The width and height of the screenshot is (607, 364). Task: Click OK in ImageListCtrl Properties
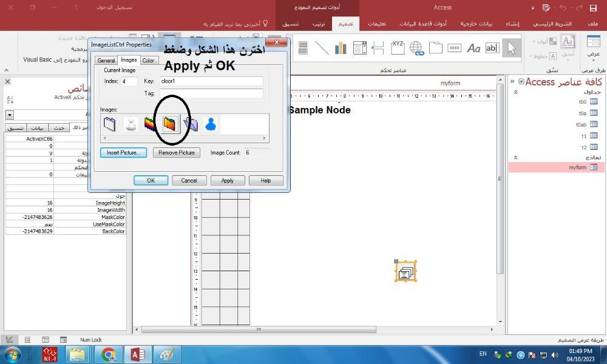pyautogui.click(x=151, y=181)
